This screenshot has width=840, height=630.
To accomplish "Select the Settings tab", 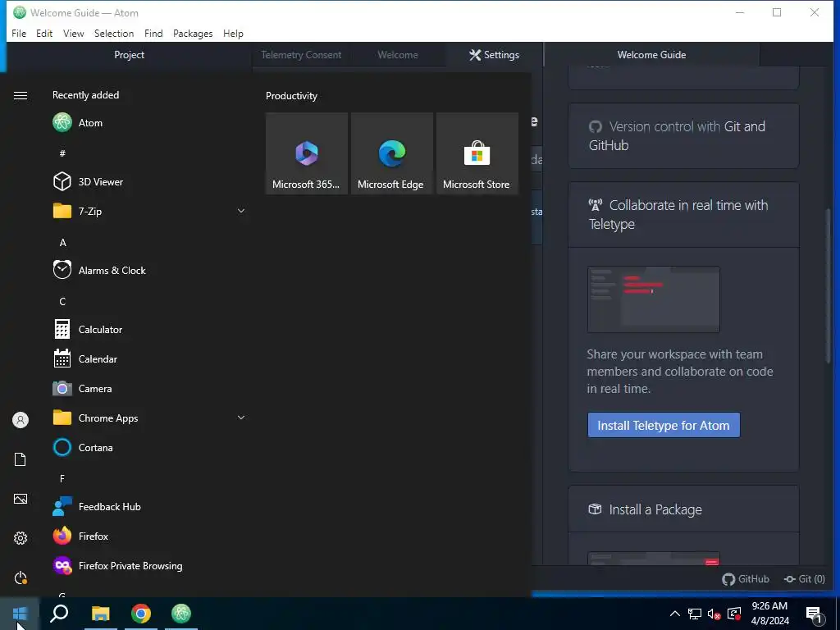I will [494, 55].
